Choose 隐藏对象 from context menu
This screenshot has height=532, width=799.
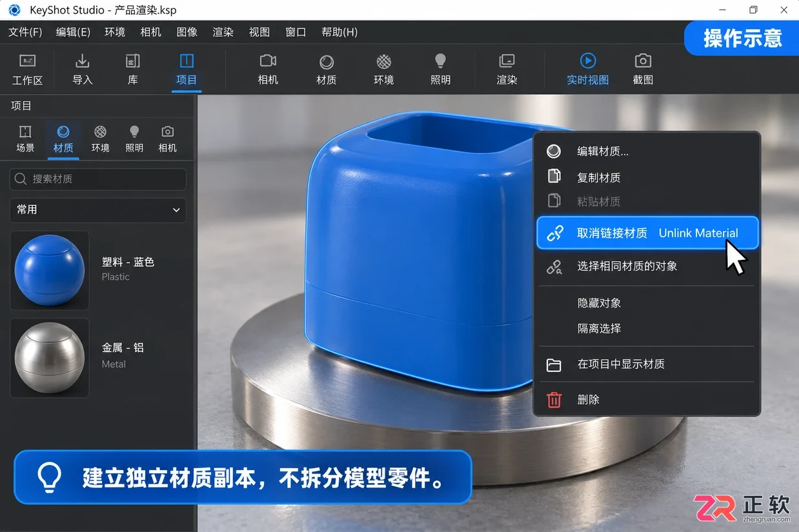click(647, 303)
